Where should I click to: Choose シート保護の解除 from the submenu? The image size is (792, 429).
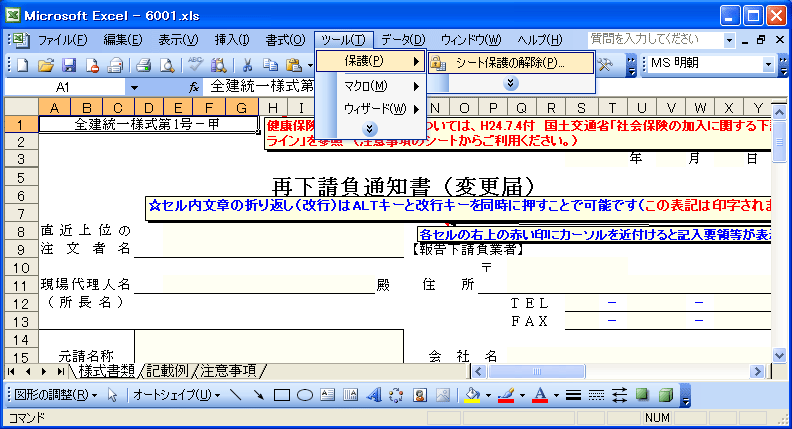coord(509,62)
